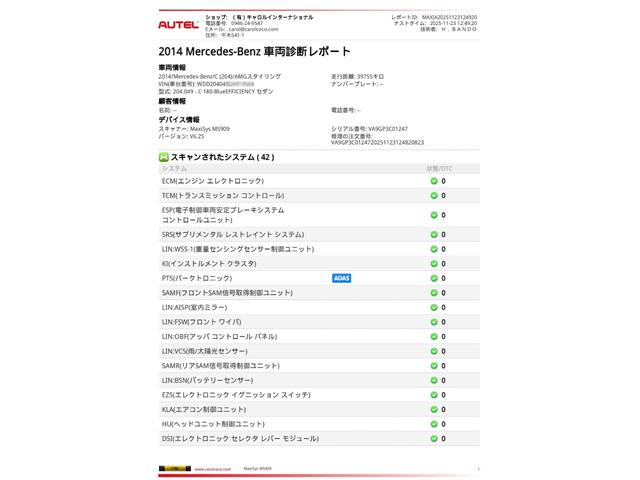The width and height of the screenshot is (640, 480).
Task: Click green check icon for EZS row
Action: 434,395
